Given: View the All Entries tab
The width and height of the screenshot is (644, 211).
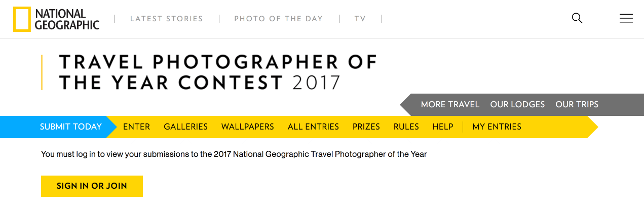Looking at the screenshot, I should click(x=313, y=127).
